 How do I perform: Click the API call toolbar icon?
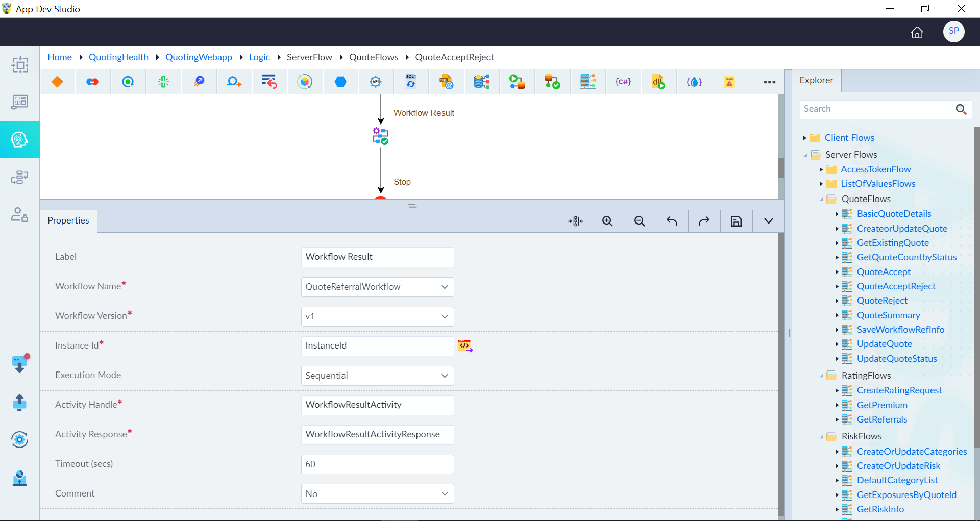[x=376, y=82]
